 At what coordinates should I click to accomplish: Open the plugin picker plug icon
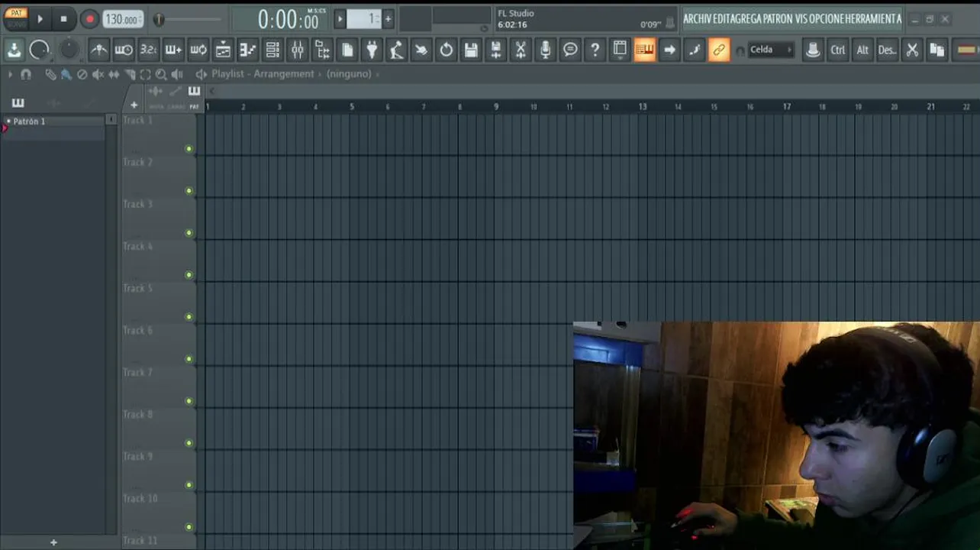point(372,50)
